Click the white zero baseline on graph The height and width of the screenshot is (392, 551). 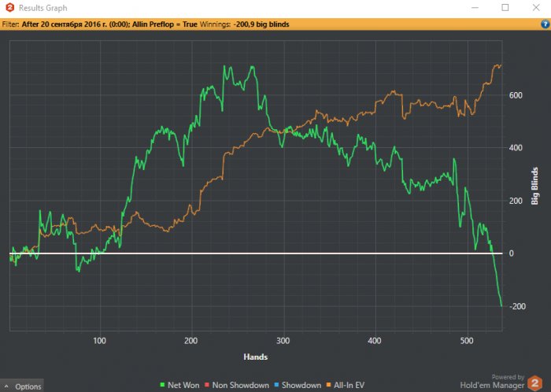pyautogui.click(x=236, y=253)
